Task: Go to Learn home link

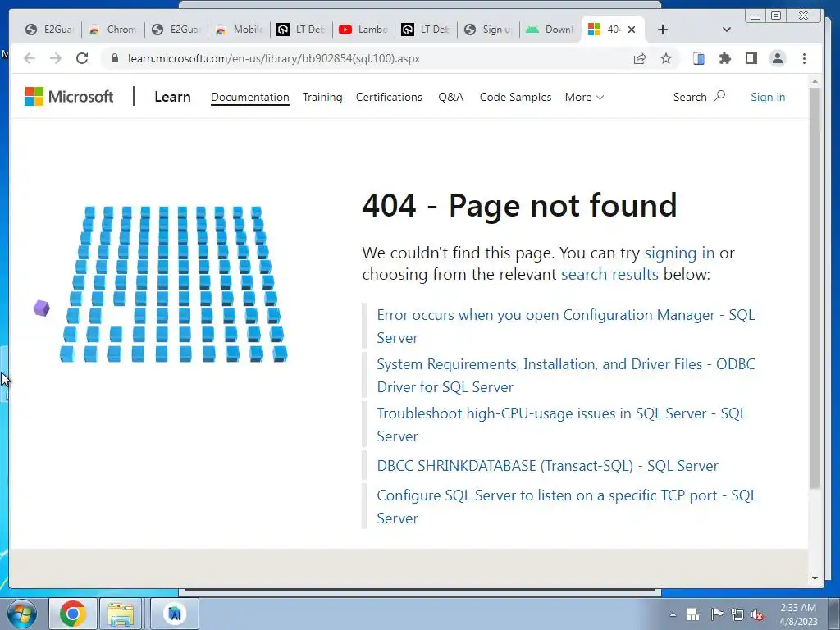Action: [172, 97]
